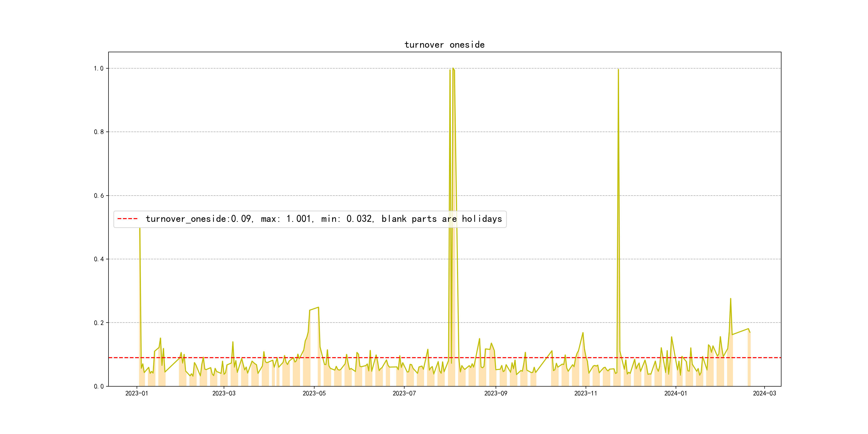868x434 pixels.
Task: Click the 2024-01 x-axis label
Action: tap(675, 393)
